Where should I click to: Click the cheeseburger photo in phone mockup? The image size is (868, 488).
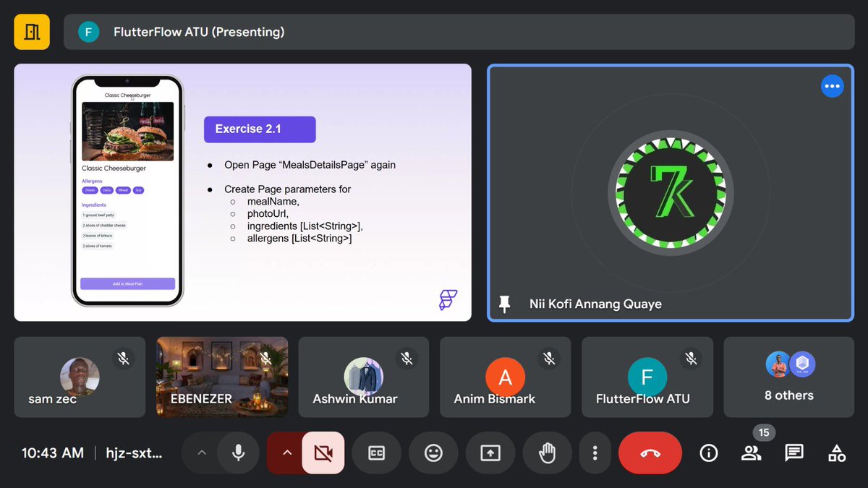pyautogui.click(x=127, y=131)
